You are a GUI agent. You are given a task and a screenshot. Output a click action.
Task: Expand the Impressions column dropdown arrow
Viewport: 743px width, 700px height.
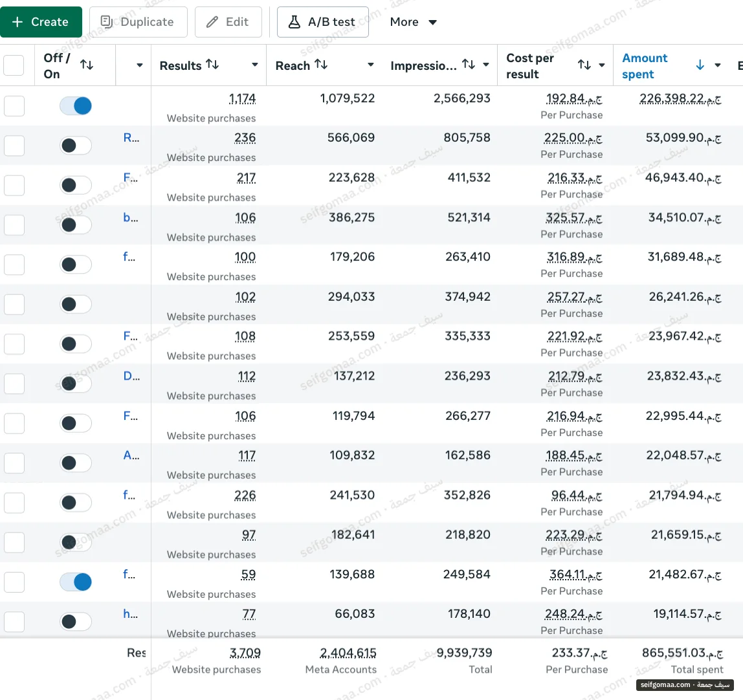click(x=485, y=65)
